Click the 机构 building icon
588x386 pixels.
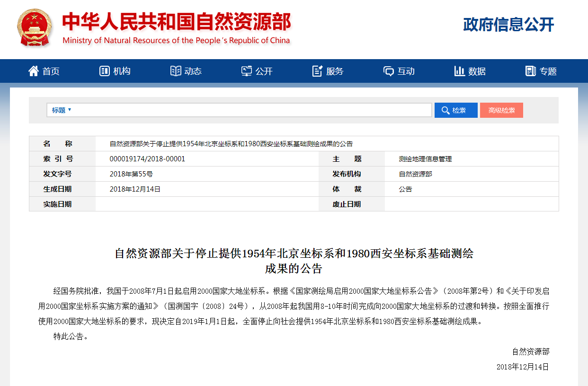pos(104,70)
